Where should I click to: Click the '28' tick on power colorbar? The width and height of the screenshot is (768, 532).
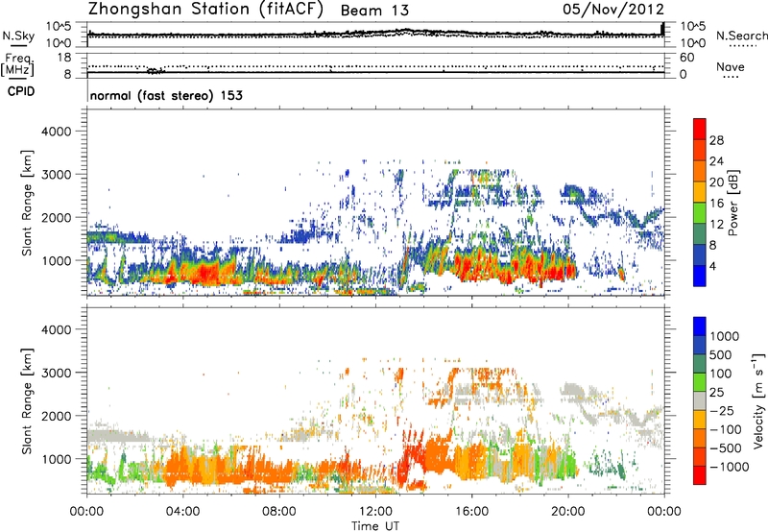pyautogui.click(x=716, y=140)
